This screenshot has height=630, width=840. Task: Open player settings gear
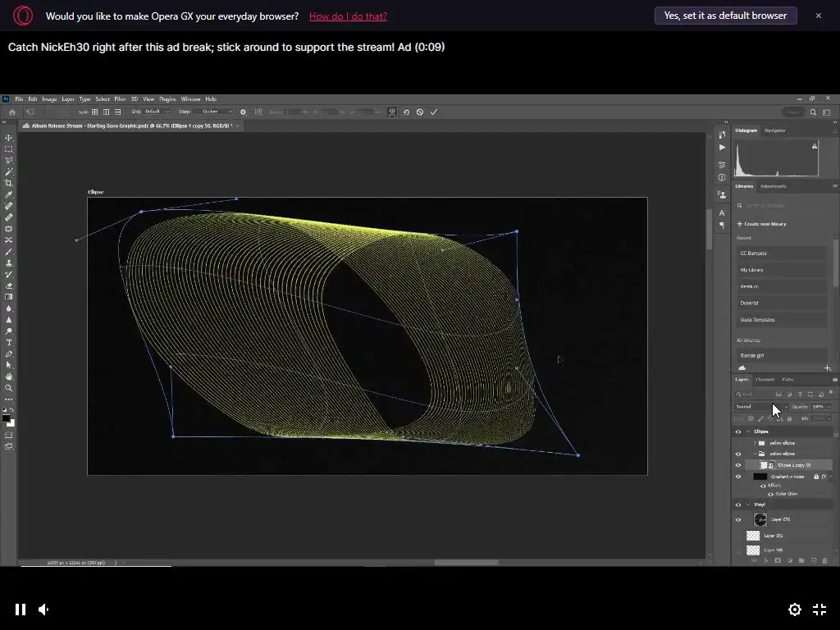coord(794,609)
